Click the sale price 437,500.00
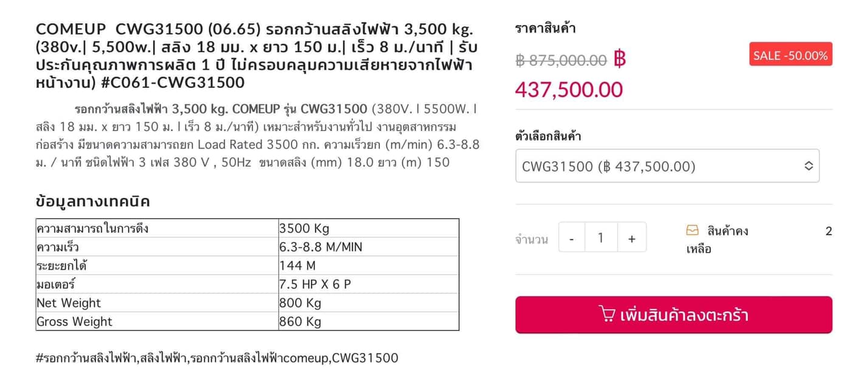 (569, 90)
